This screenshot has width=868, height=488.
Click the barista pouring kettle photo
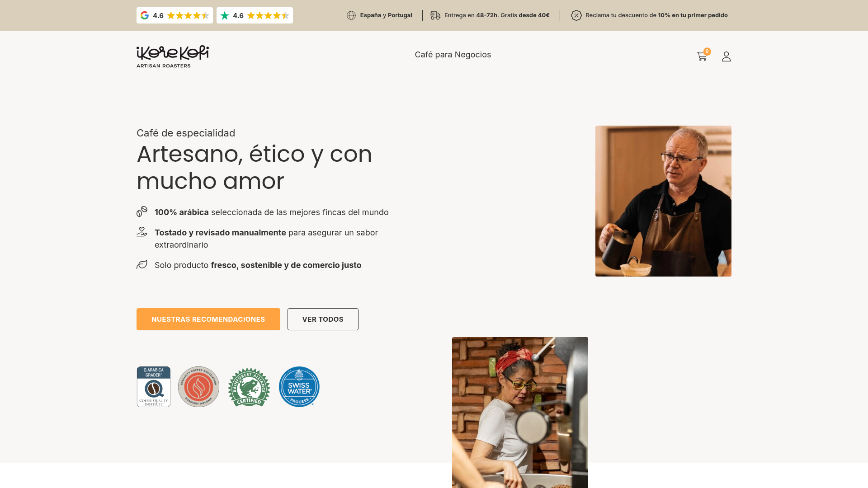663,201
